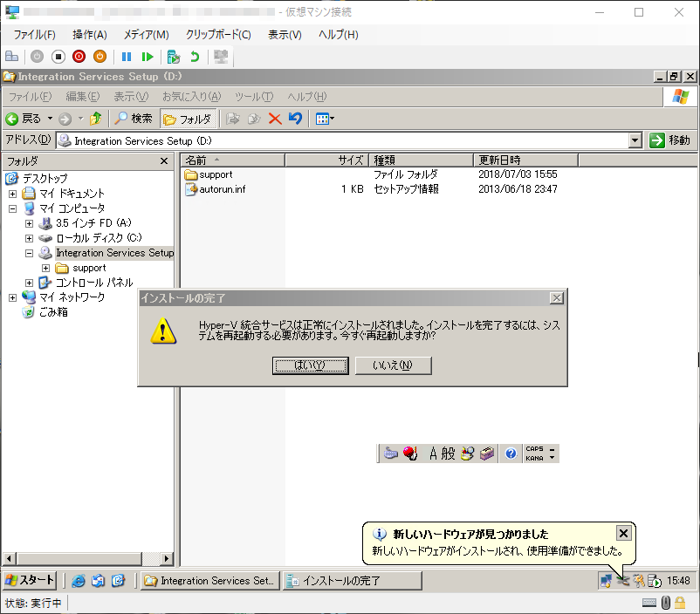The image size is (700, 614).
Task: Click the IME input mode A indicator
Action: pos(433,454)
